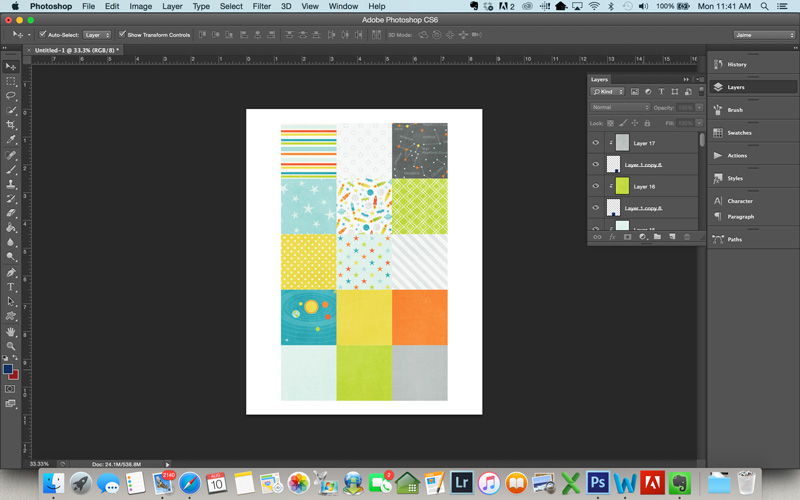Click the delete layer trash icon
The width and height of the screenshot is (800, 500).
click(x=687, y=237)
